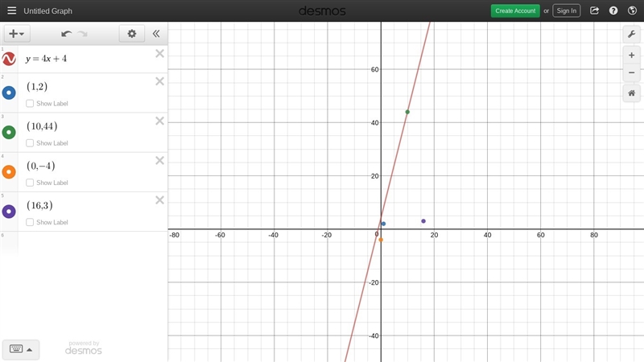The image size is (644, 362).
Task: Click the empty expression row 6
Action: click(x=84, y=244)
